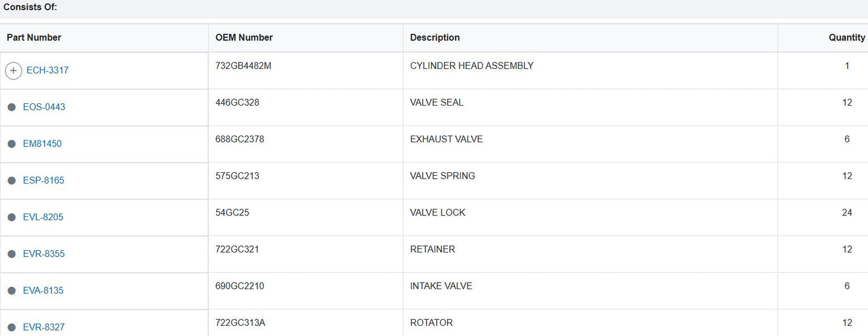Click the bullet icon beside EVR-8327

(x=11, y=327)
